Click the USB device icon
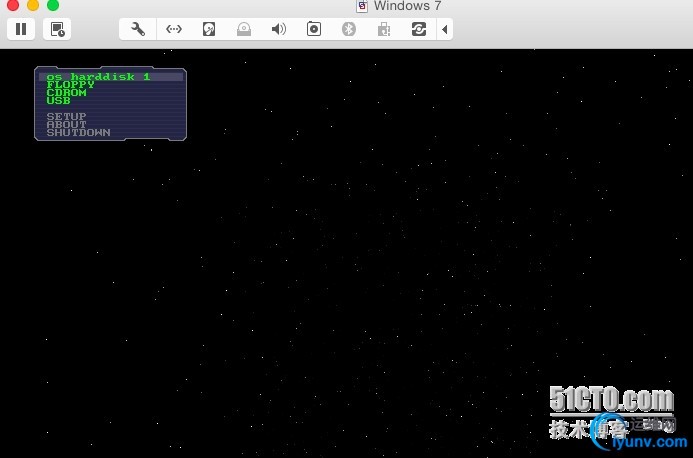The height and width of the screenshot is (458, 693). tap(384, 29)
